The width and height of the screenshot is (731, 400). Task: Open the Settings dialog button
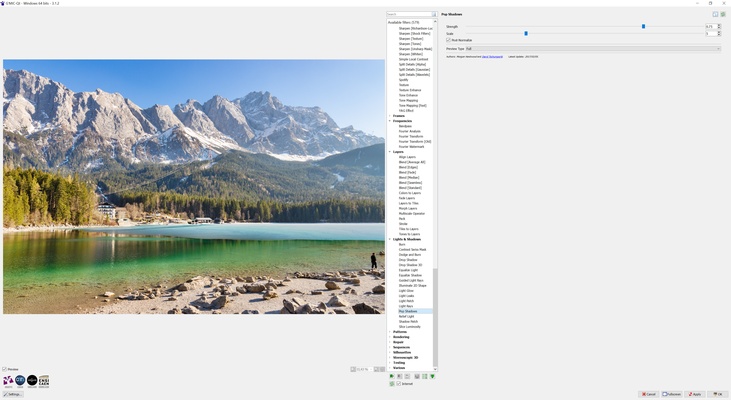click(x=12, y=394)
